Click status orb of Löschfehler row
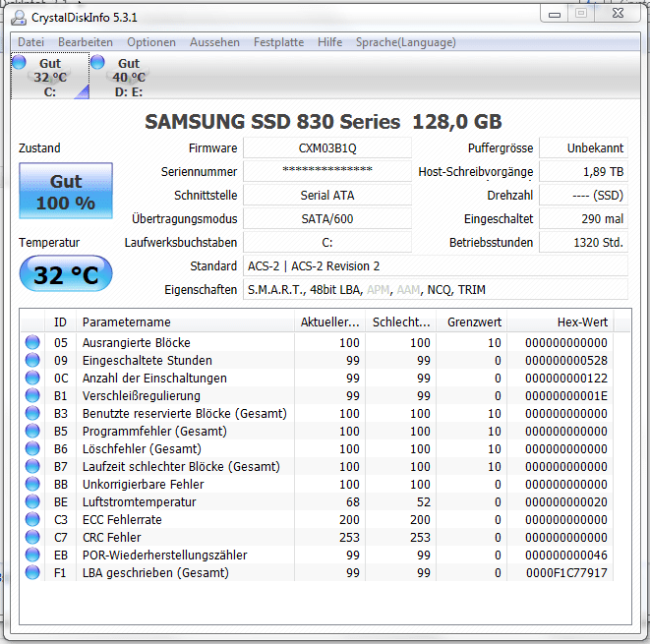 click(x=32, y=448)
